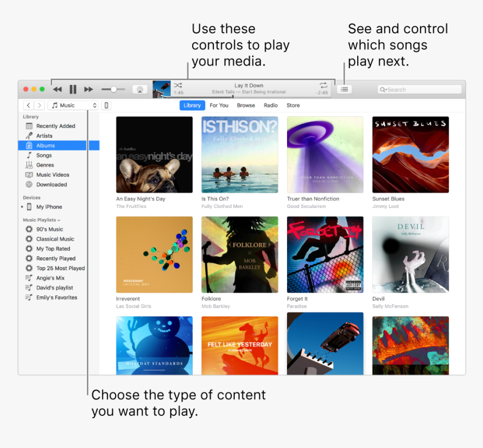Viewport: 483px width, 448px height.
Task: Click the iPhone device button in toolbar
Action: 106,106
